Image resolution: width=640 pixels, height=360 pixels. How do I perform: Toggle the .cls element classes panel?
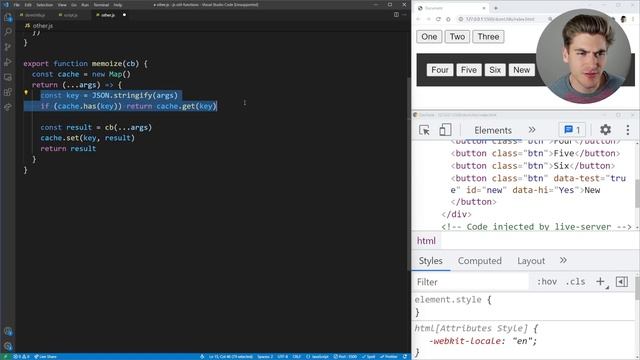576,282
